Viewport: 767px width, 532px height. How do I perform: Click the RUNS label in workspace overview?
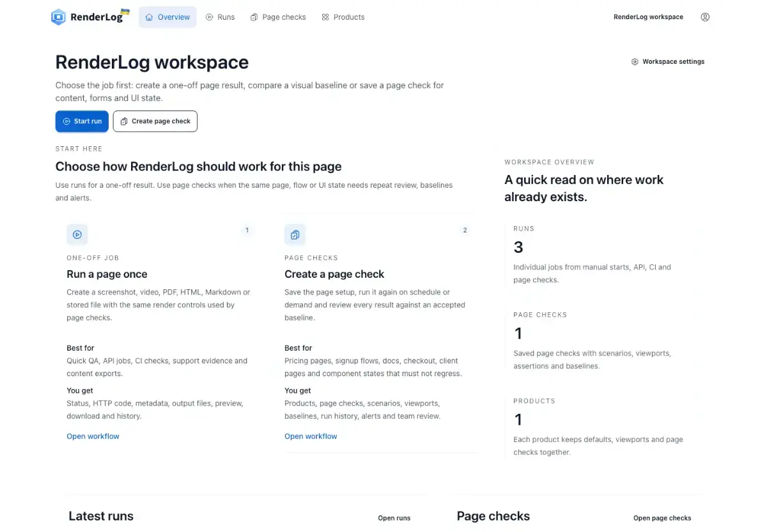tap(523, 229)
